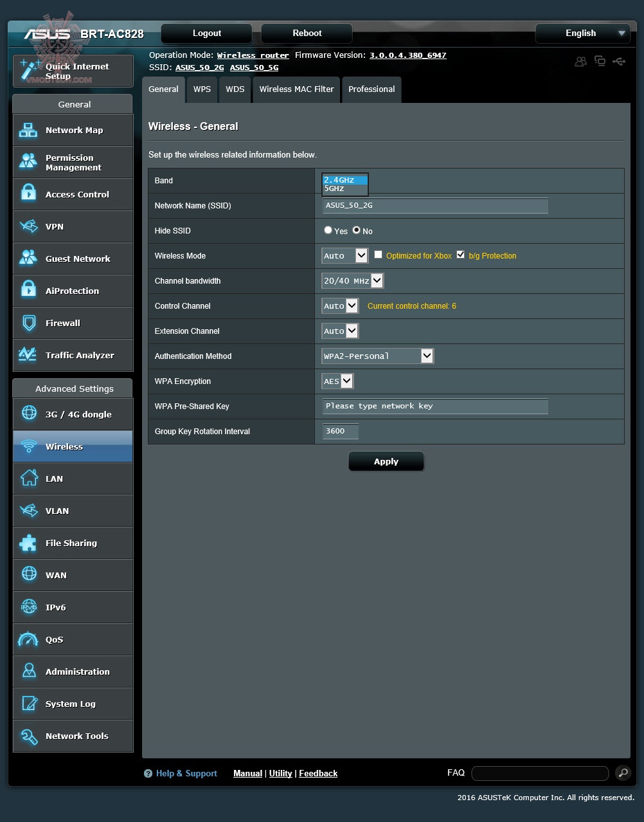Open Channel bandwidth dropdown
Screen dimensions: 644x822
point(352,280)
